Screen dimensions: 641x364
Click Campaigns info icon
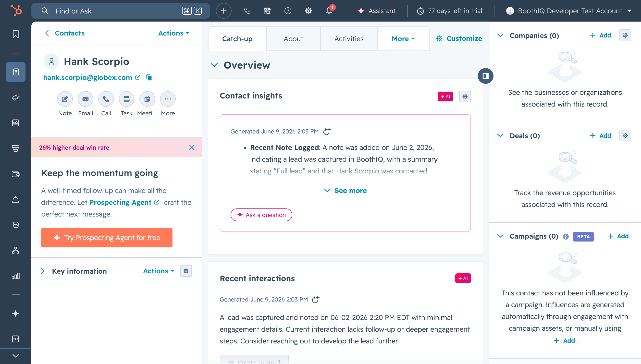[x=566, y=236]
